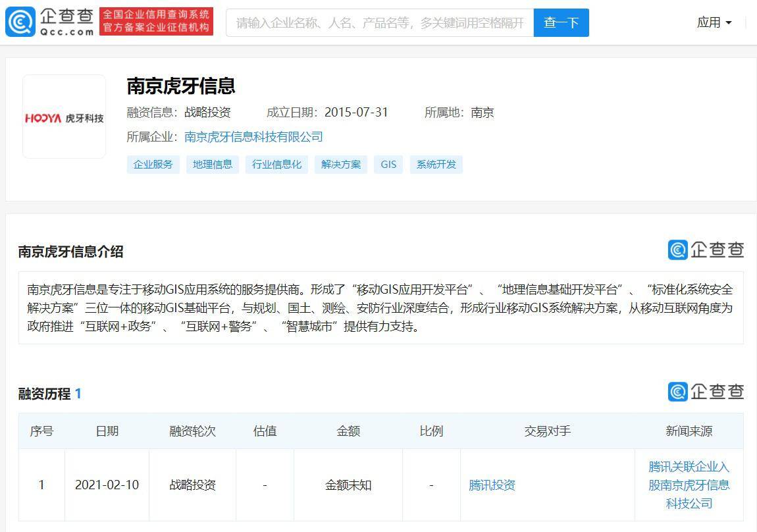Open the 南京虎牙信息科技有限公司 company link
The width and height of the screenshot is (757, 532).
click(252, 136)
